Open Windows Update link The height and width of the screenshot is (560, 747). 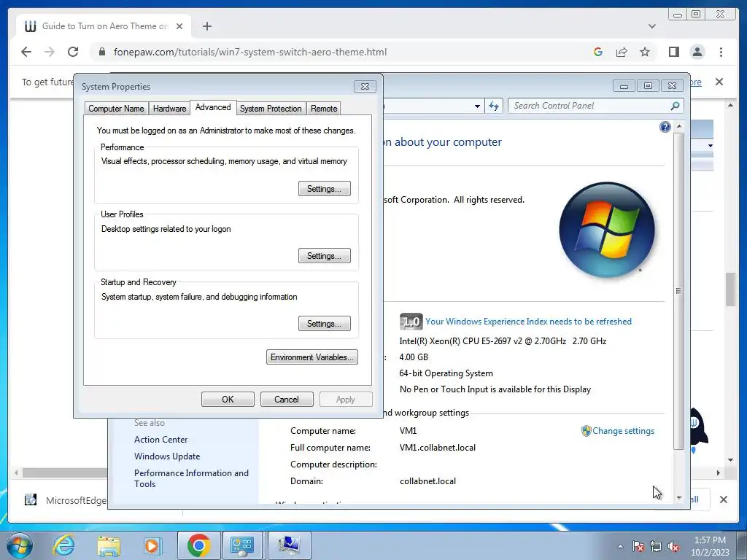click(x=167, y=456)
